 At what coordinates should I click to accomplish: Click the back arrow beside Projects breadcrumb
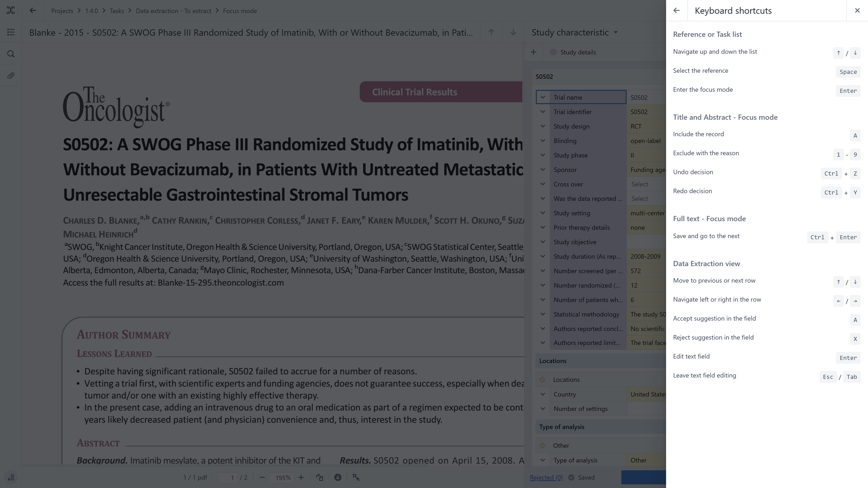33,10
